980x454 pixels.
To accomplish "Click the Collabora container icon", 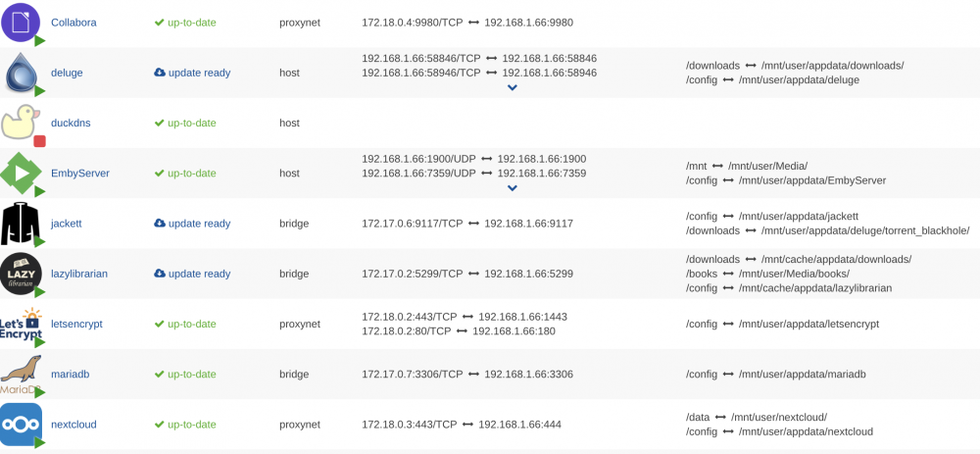I will [x=22, y=22].
